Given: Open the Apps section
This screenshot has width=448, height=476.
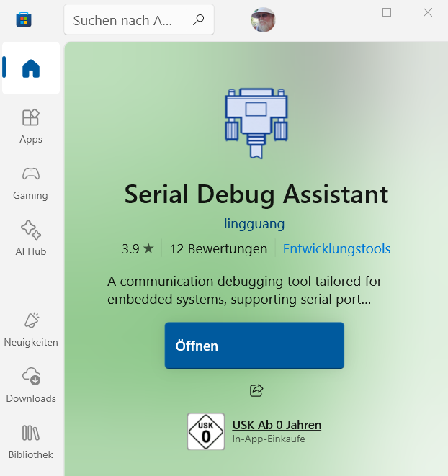Looking at the screenshot, I should click(31, 126).
